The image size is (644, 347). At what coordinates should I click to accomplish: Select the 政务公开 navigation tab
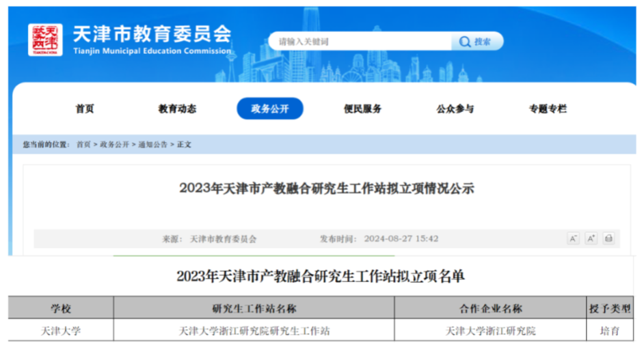tap(270, 109)
